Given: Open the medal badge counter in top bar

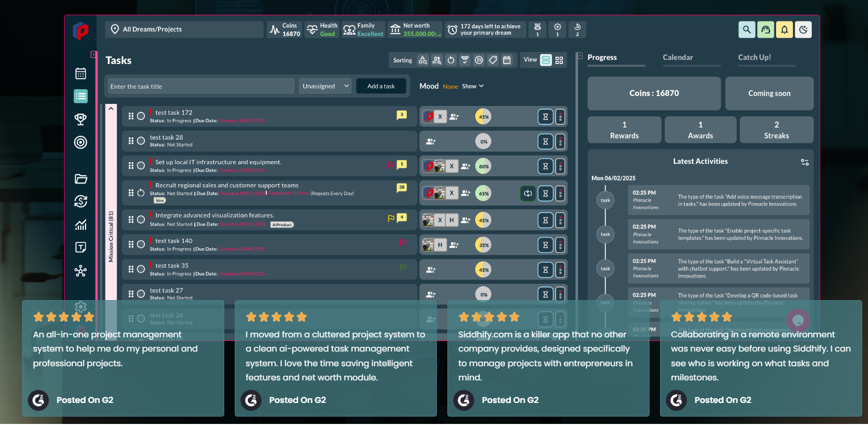Looking at the screenshot, I should pos(537,29).
